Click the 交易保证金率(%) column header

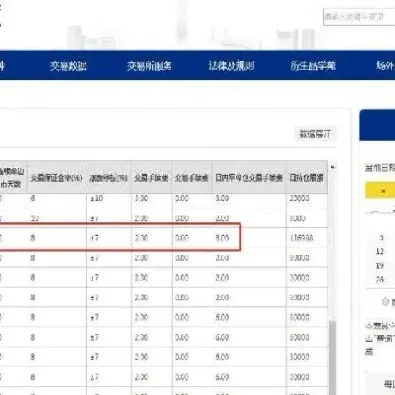click(x=57, y=178)
